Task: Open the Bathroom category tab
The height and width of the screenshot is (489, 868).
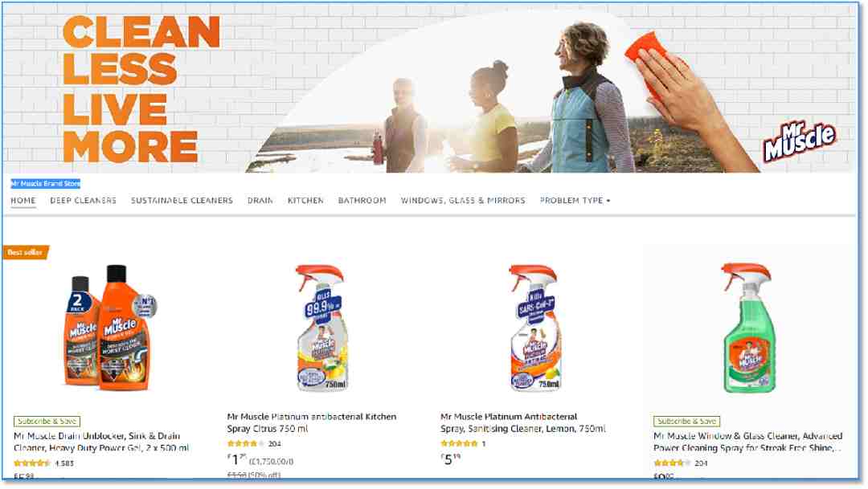Action: tap(362, 200)
